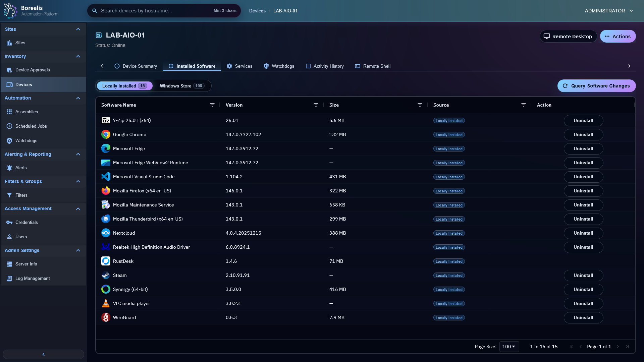644x362 pixels.
Task: Open the Page Size 100 dropdown
Action: point(509,347)
